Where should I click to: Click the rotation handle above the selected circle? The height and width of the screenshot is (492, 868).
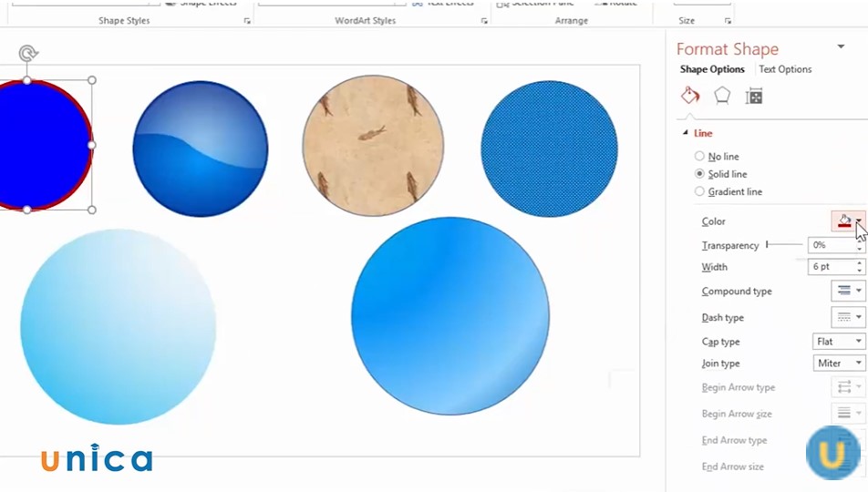pos(27,55)
